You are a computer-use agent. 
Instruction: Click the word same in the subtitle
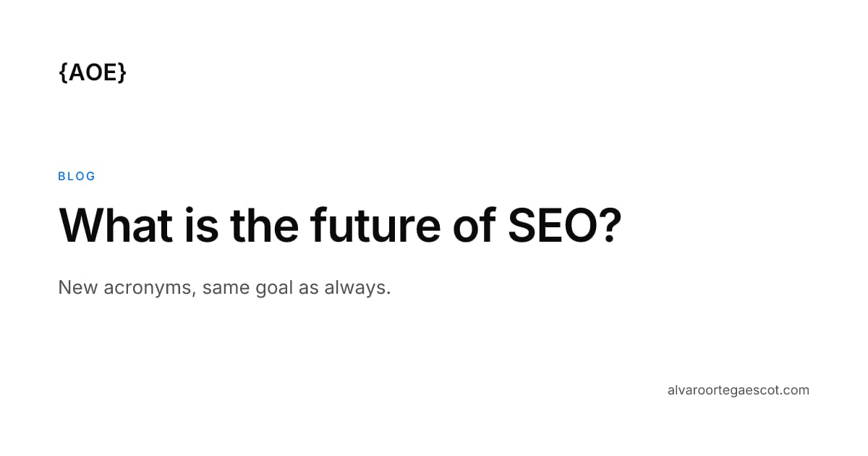point(226,288)
